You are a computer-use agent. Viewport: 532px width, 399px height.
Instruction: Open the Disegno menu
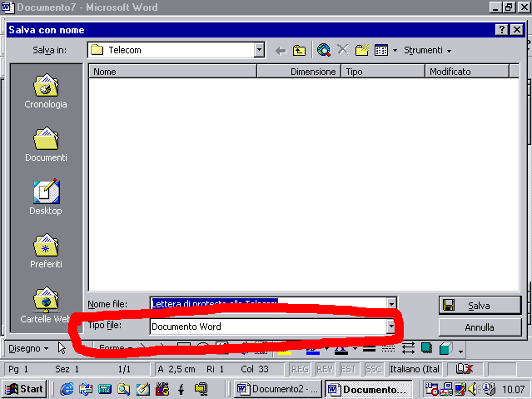tap(28, 348)
